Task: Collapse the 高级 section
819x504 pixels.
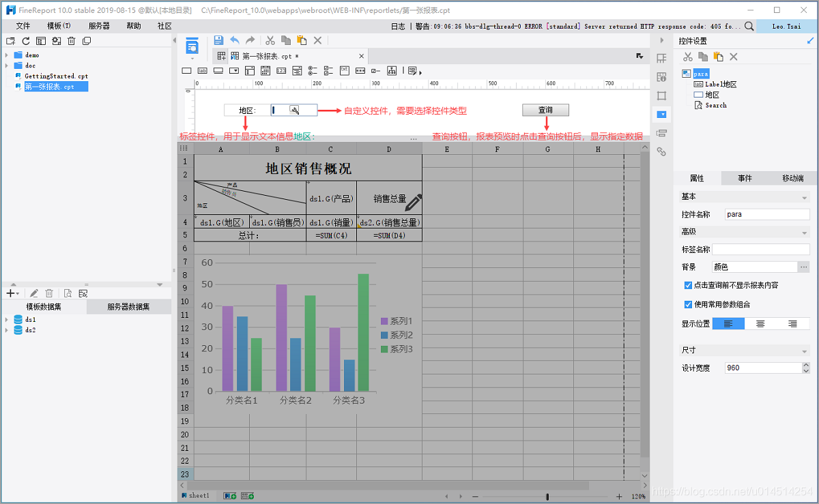Action: tap(805, 233)
